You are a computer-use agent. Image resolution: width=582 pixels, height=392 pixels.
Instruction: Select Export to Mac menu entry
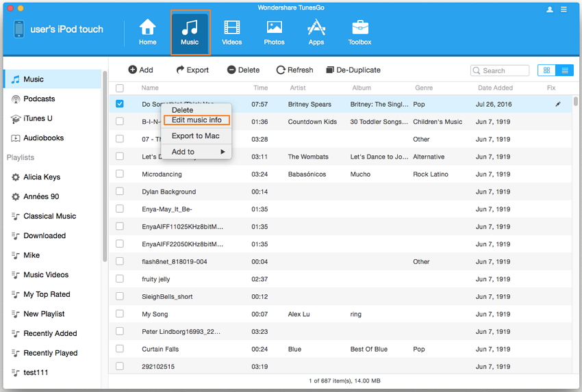tap(195, 136)
